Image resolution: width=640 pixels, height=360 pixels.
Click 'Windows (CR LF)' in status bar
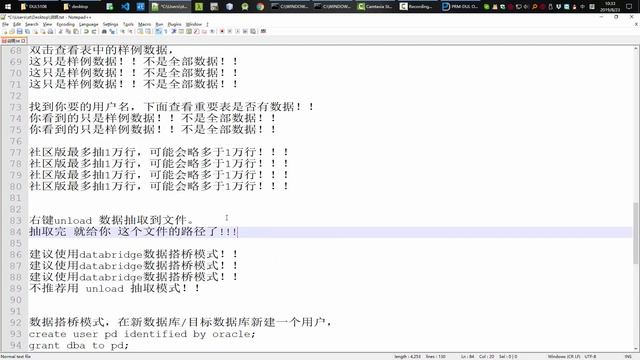click(x=564, y=356)
